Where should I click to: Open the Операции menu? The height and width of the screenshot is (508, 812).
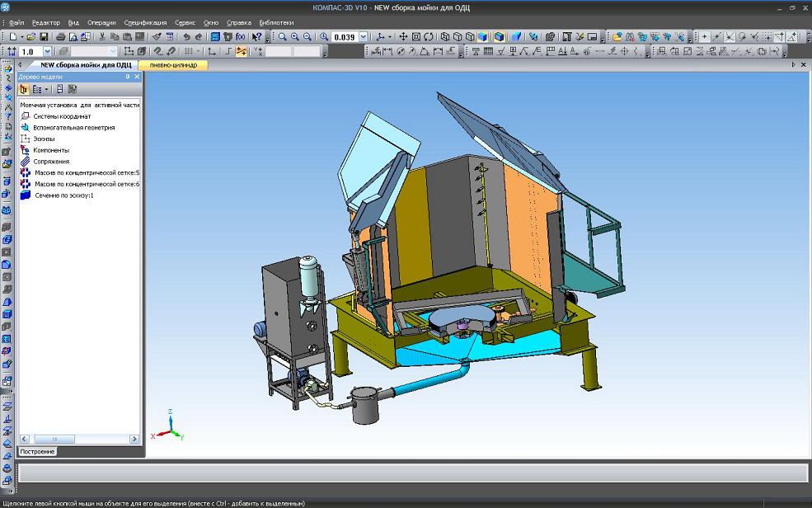pyautogui.click(x=101, y=22)
